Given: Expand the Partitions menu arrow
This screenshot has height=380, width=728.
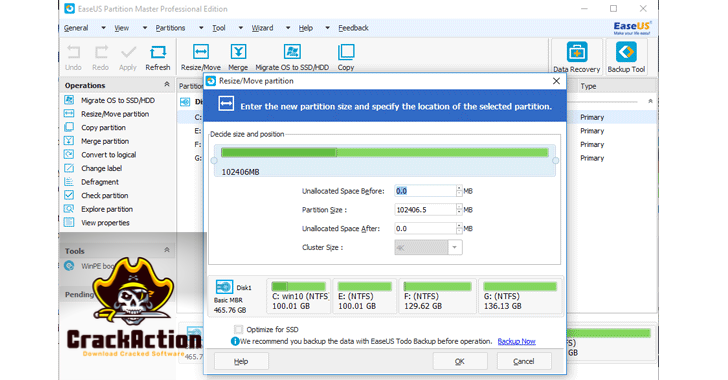Looking at the screenshot, I should 201,28.
